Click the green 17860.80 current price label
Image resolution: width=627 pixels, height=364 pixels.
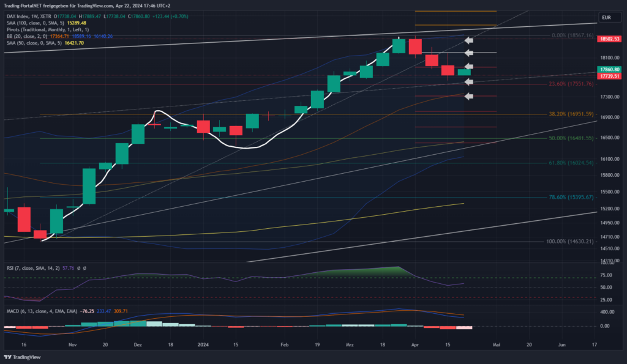tap(610, 70)
